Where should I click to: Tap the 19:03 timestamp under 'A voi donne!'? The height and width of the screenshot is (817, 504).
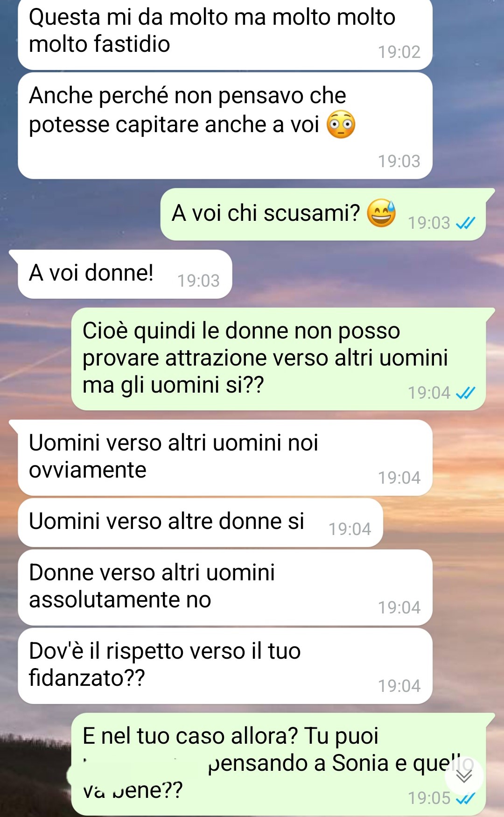tap(198, 281)
